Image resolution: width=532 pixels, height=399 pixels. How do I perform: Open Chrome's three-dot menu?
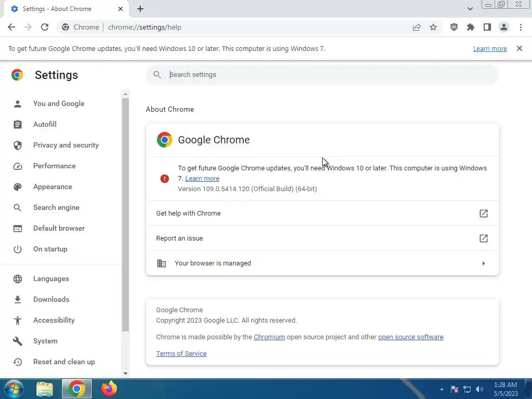click(x=521, y=27)
